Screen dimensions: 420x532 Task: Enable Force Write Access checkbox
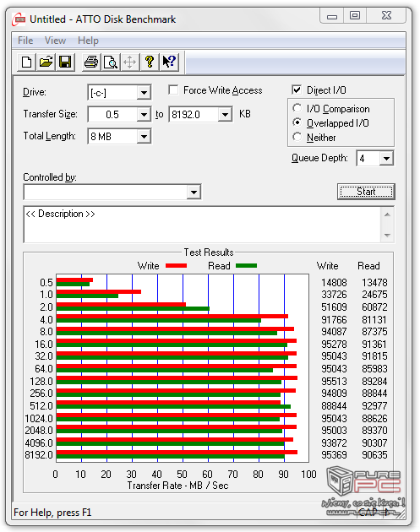pyautogui.click(x=173, y=90)
